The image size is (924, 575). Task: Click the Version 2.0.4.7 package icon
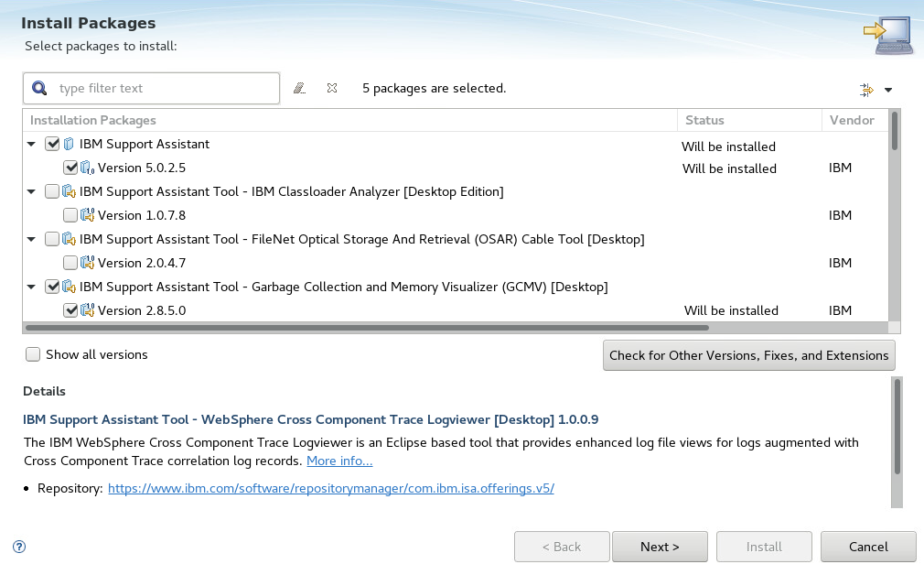click(87, 263)
